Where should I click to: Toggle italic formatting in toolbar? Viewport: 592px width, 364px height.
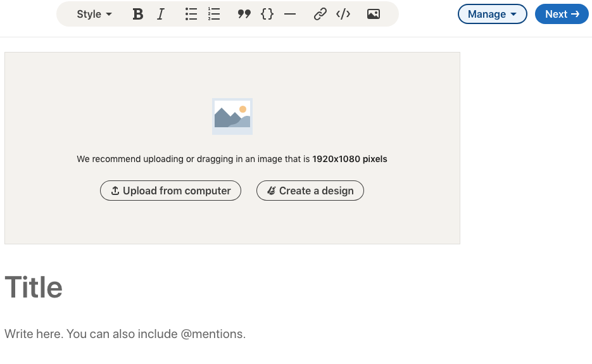pyautogui.click(x=161, y=15)
